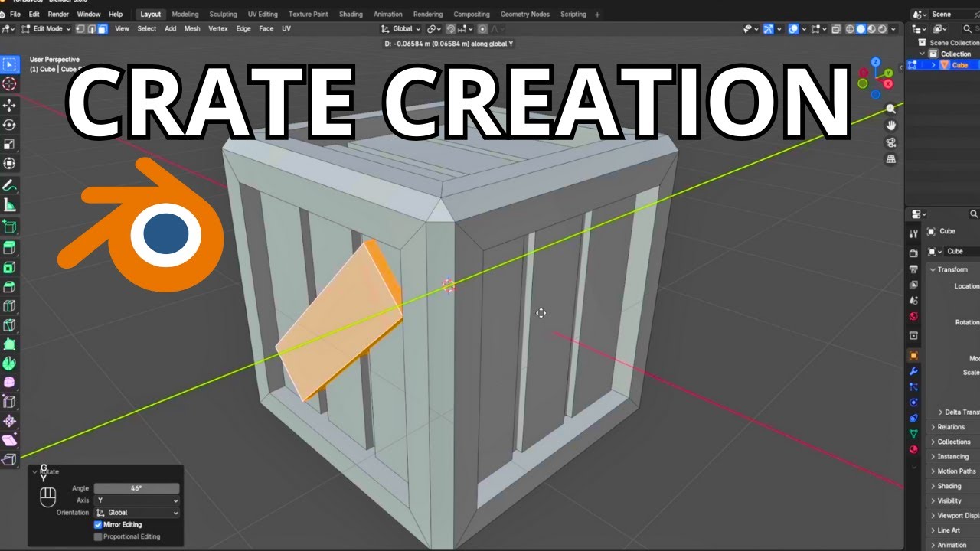Select the Shear tool
This screenshot has width=980, height=551.
pyautogui.click(x=9, y=440)
